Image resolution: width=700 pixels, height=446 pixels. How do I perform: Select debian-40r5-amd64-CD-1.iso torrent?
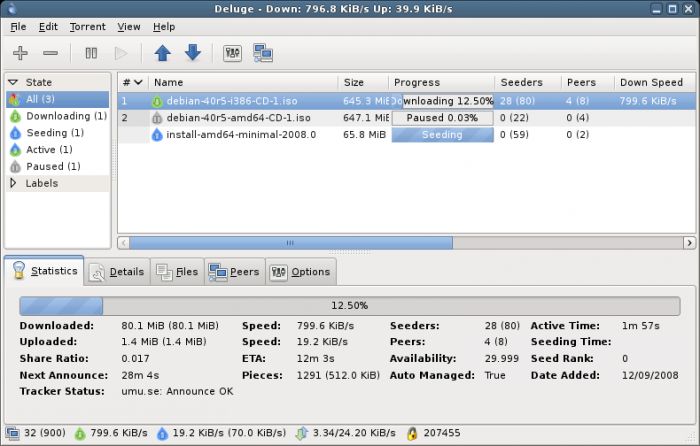(x=238, y=118)
